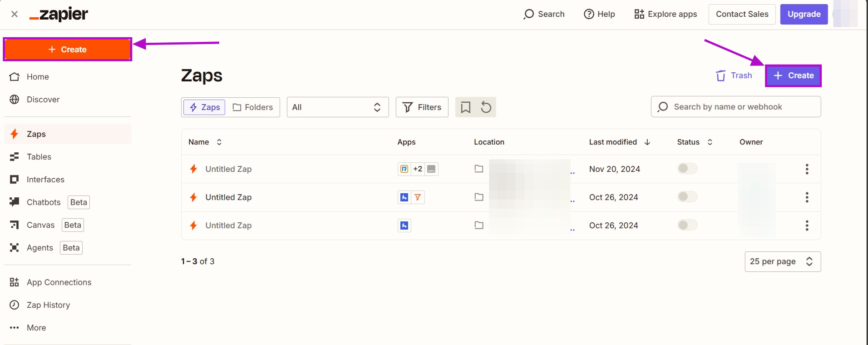Click the bookmark saved views icon
Screen dimensions: 868x345
click(x=465, y=107)
